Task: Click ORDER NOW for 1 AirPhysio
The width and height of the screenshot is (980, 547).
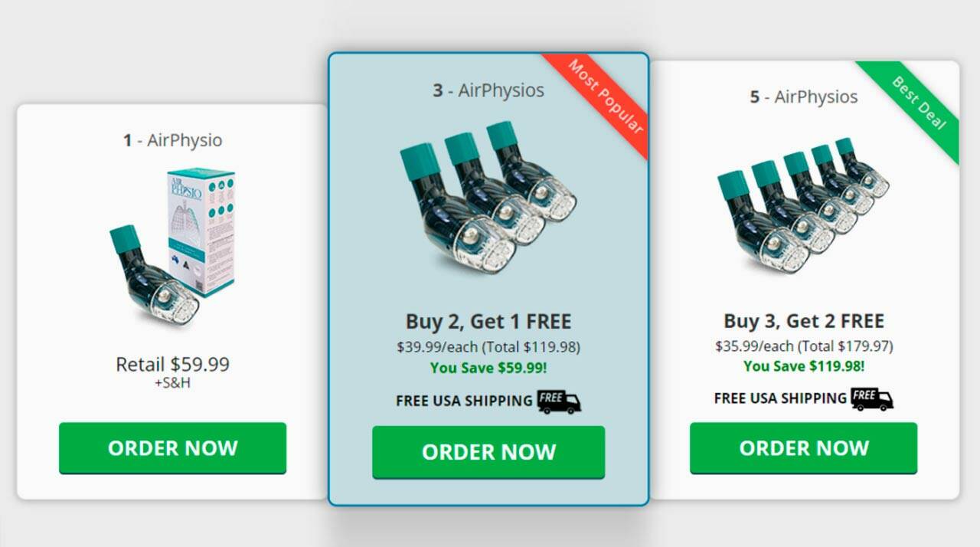Action: pos(172,448)
